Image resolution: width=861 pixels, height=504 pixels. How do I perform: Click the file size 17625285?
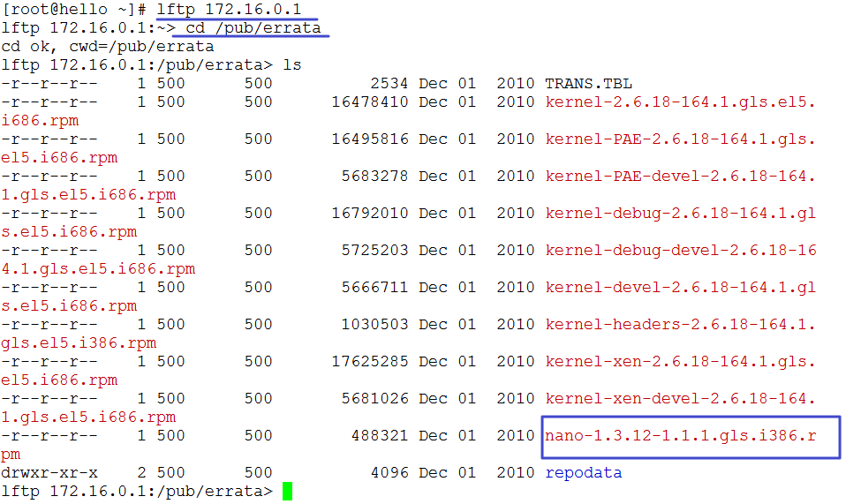click(369, 362)
